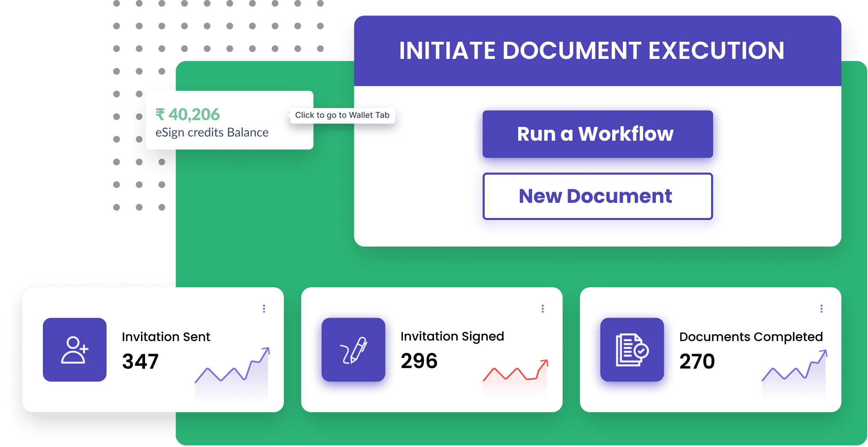Open the Wallet Tab via the tooltip link
This screenshot has width=868, height=447.
343,115
